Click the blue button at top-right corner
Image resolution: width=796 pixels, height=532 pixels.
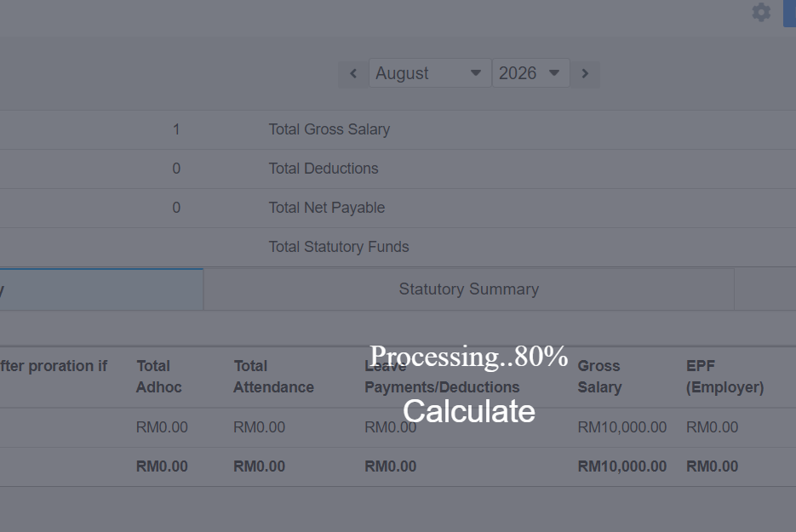tap(789, 14)
